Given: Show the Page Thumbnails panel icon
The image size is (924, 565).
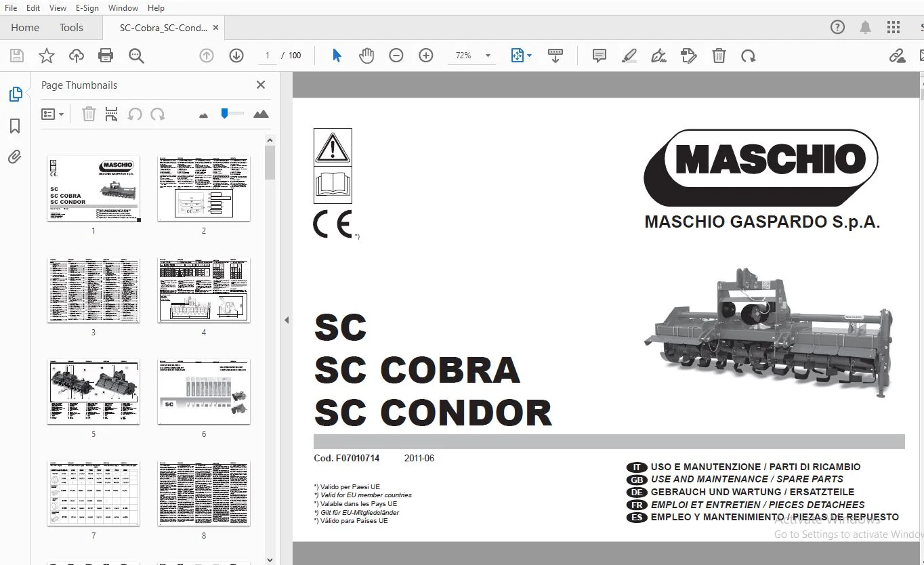Looking at the screenshot, I should pos(16,94).
